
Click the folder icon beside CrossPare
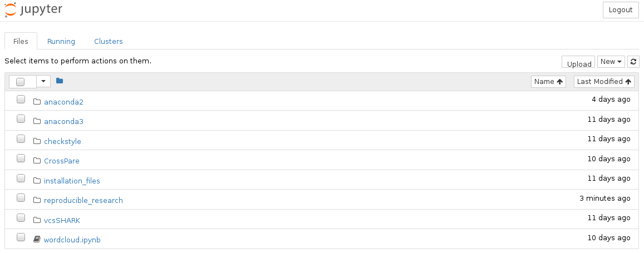click(37, 161)
